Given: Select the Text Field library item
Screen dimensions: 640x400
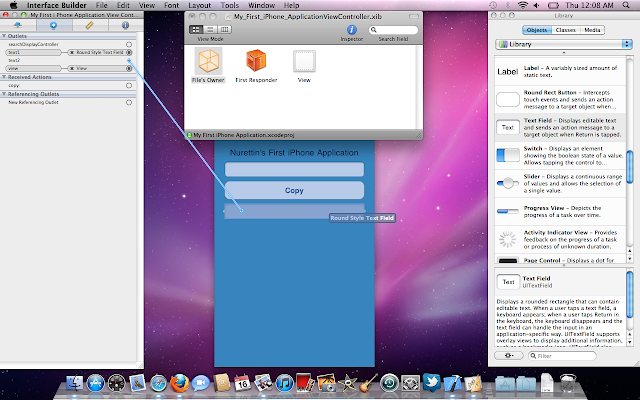Looking at the screenshot, I should [560, 127].
